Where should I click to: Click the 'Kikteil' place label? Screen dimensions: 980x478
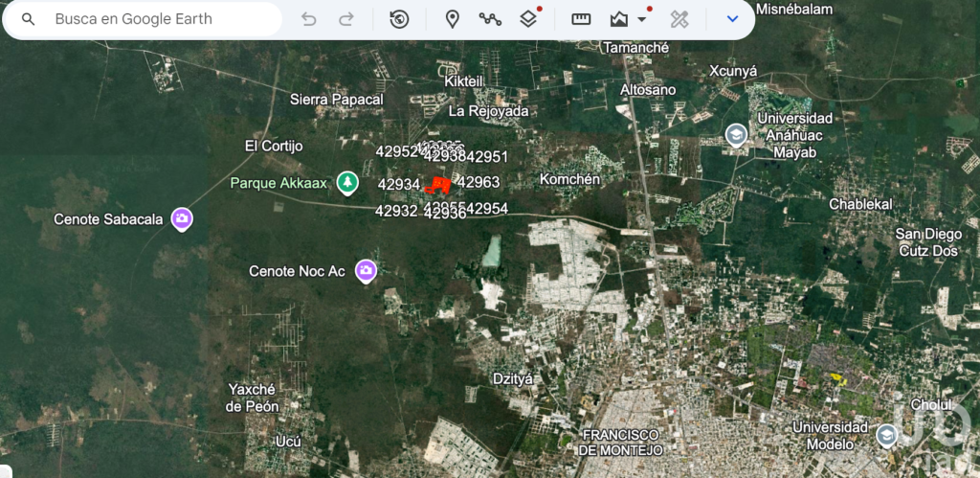pos(464,81)
